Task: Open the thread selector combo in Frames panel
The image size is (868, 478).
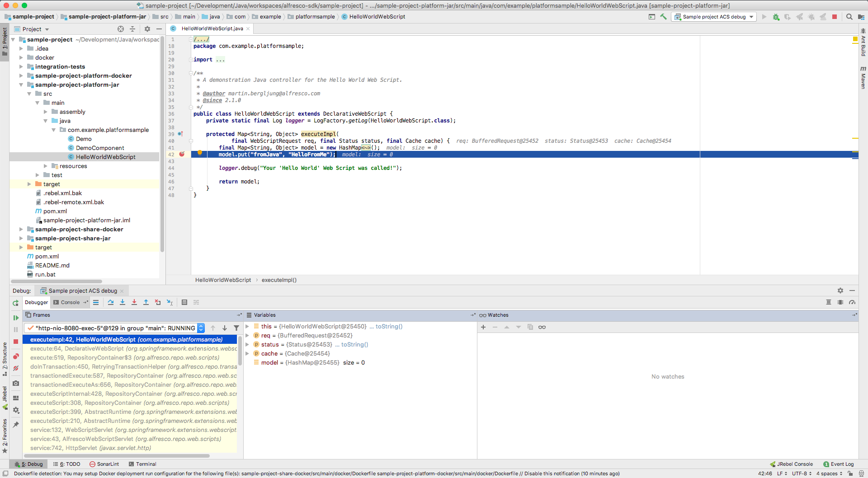Action: pyautogui.click(x=201, y=328)
